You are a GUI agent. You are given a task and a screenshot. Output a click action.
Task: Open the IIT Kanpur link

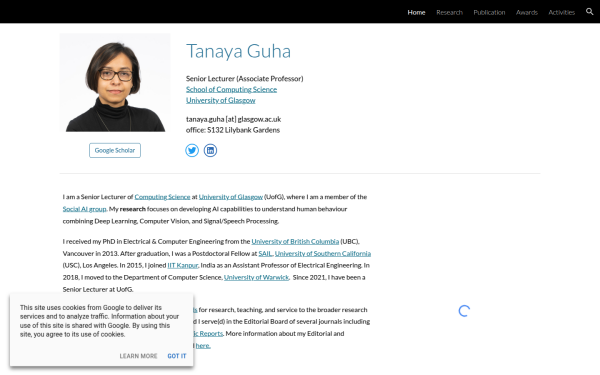pyautogui.click(x=183, y=265)
